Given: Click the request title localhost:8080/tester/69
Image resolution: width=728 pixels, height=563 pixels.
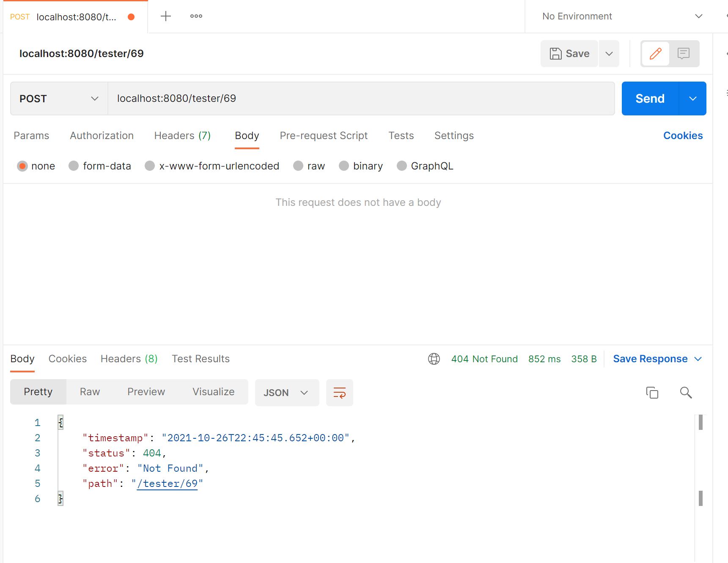Looking at the screenshot, I should pyautogui.click(x=82, y=54).
